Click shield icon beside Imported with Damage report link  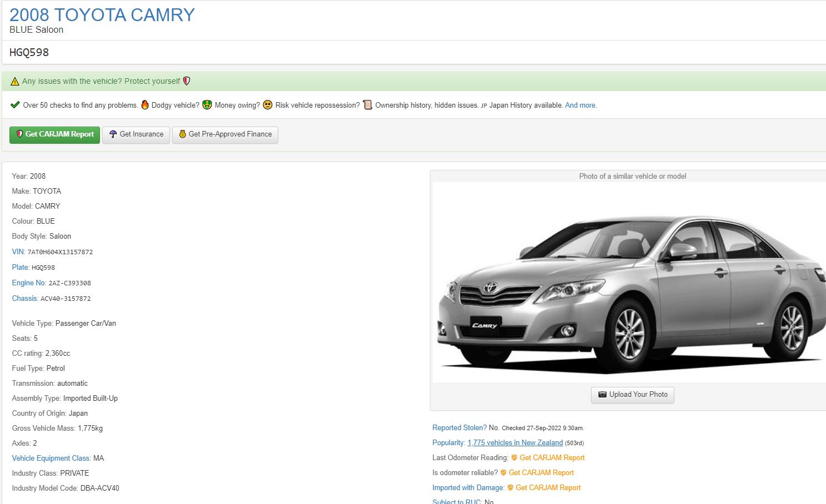pos(510,488)
